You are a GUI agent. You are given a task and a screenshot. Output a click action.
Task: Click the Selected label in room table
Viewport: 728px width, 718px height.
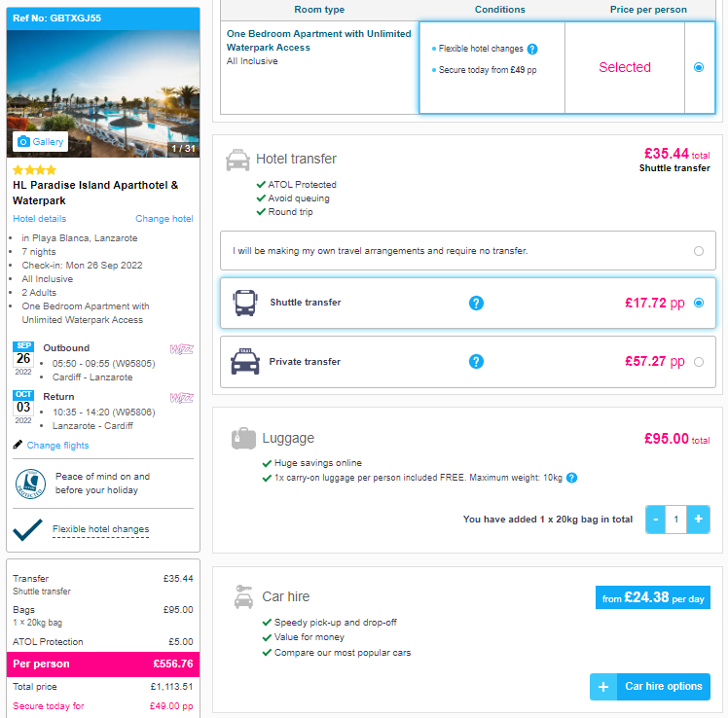(x=625, y=67)
